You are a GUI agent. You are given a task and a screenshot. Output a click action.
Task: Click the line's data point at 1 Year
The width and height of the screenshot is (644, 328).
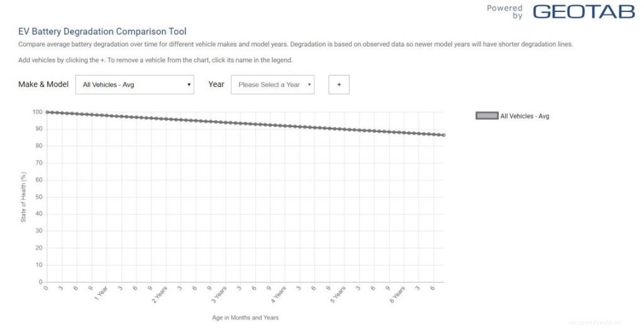click(x=106, y=115)
